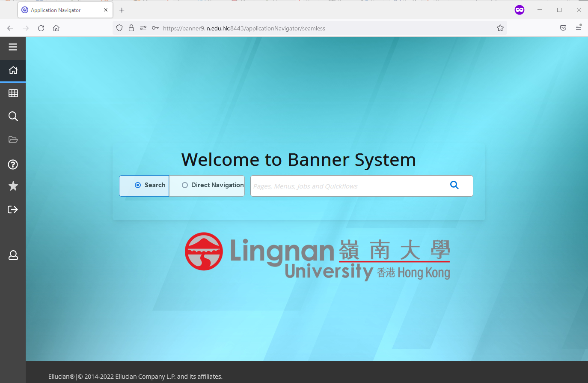This screenshot has width=588, height=383.
Task: Click the Sign Out icon
Action: pyautogui.click(x=13, y=209)
